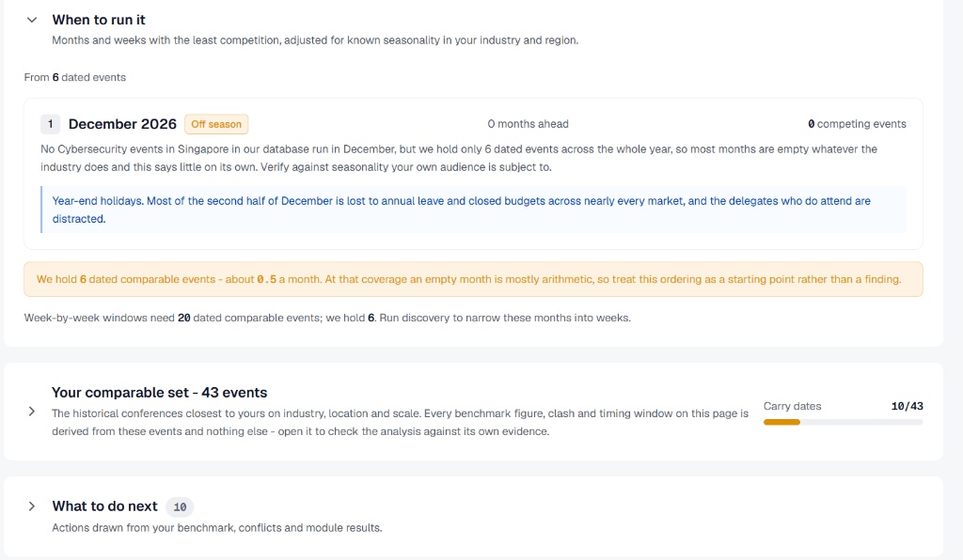Click the 10 count badge on What to do next
The image size is (963, 560).
pyautogui.click(x=180, y=507)
